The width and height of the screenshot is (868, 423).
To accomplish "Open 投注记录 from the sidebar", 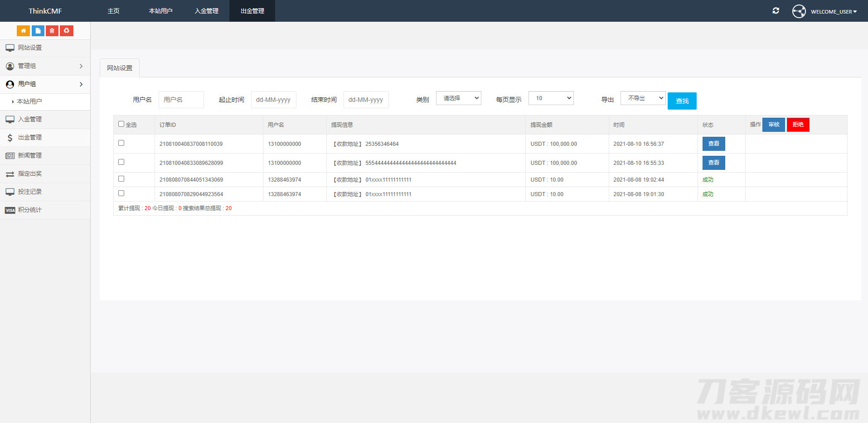I will [x=29, y=192].
